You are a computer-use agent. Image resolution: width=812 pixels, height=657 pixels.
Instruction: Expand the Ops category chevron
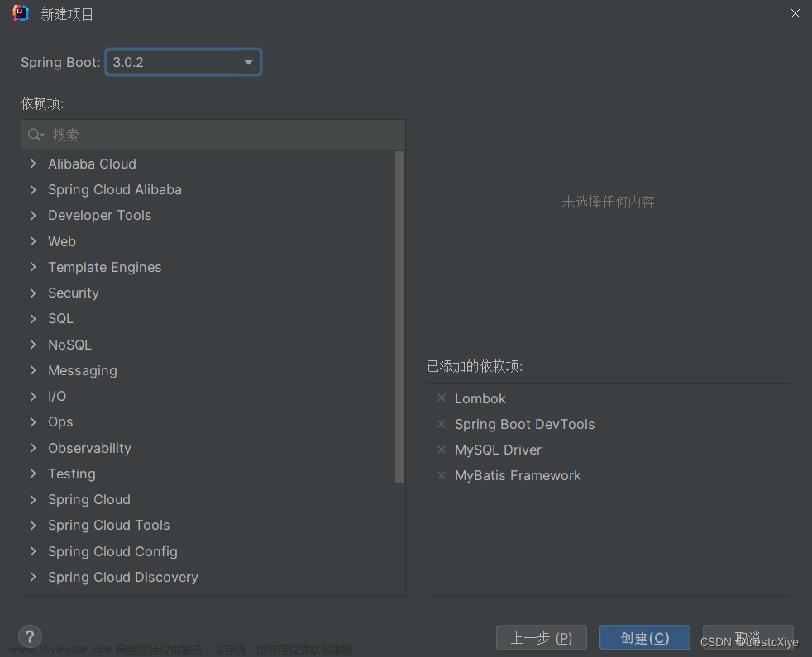33,422
